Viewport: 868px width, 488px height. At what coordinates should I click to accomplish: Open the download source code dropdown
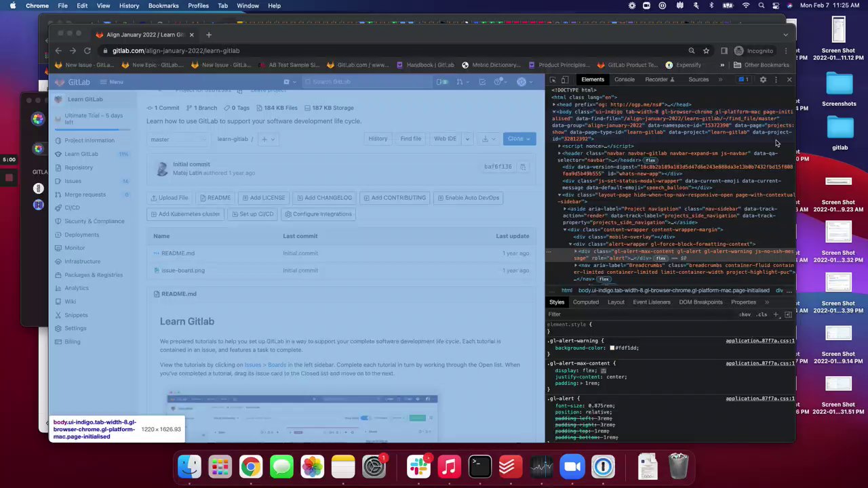coord(488,139)
